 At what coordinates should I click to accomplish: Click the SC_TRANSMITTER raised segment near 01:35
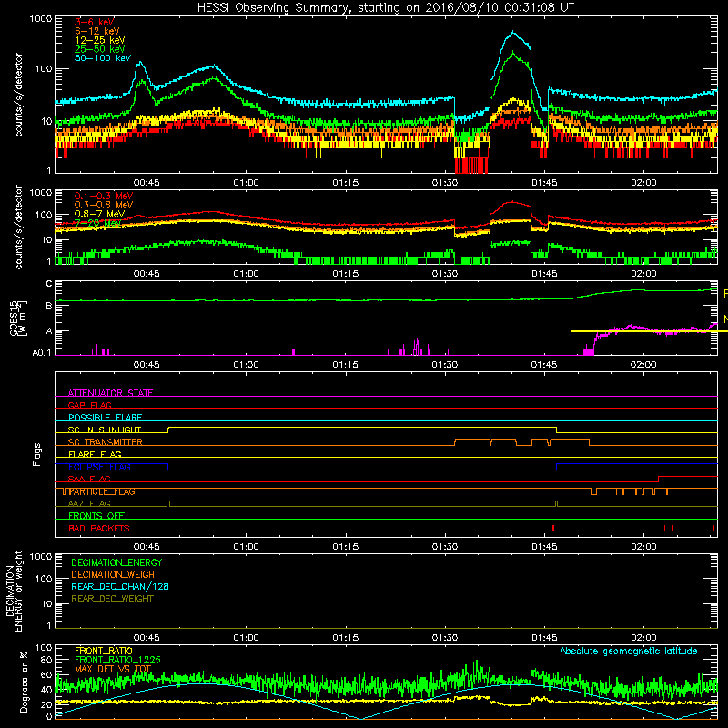(472, 439)
